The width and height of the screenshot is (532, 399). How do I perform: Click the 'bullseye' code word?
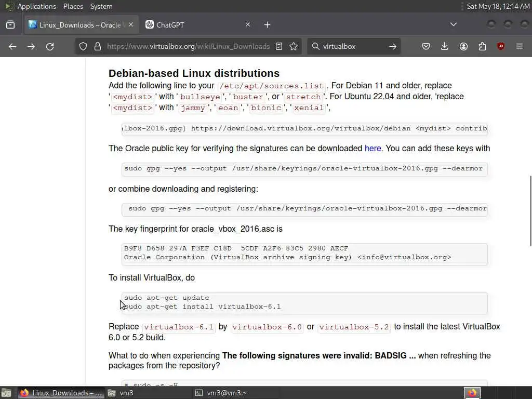(x=200, y=97)
